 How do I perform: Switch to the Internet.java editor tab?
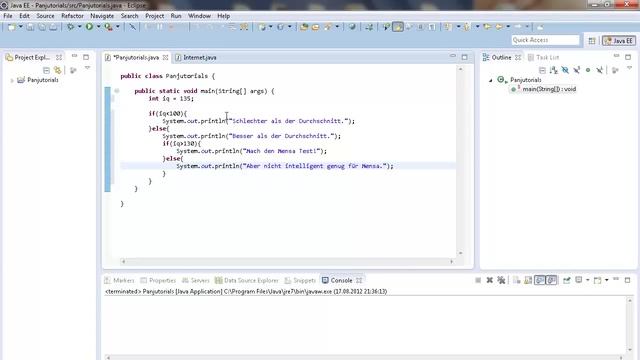coord(196,58)
